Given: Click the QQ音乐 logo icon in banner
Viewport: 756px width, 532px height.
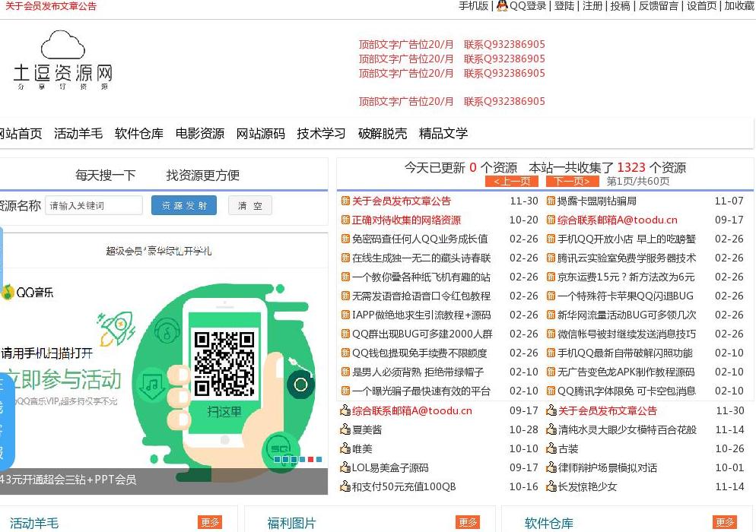Looking at the screenshot, I should point(8,292).
